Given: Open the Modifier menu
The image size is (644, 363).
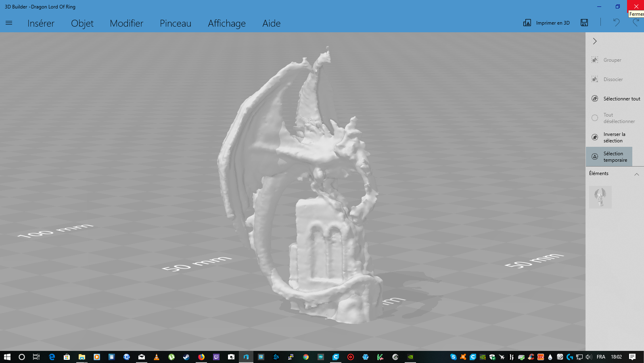Looking at the screenshot, I should (x=126, y=23).
